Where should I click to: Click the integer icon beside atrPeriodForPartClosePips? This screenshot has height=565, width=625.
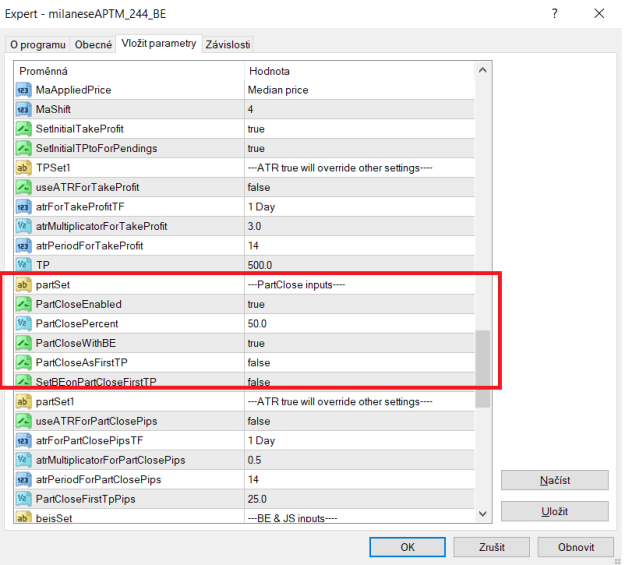pos(23,480)
